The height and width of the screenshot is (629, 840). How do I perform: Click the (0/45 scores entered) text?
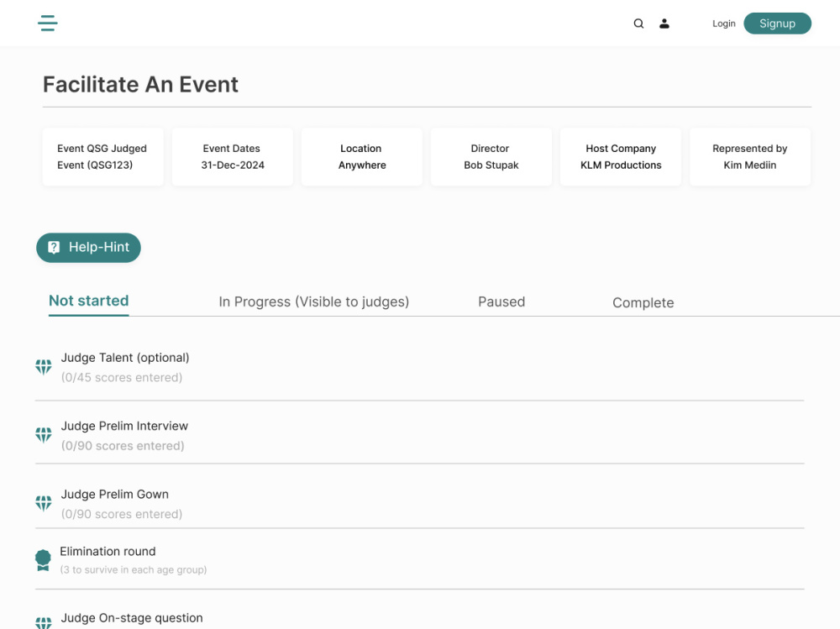point(122,378)
